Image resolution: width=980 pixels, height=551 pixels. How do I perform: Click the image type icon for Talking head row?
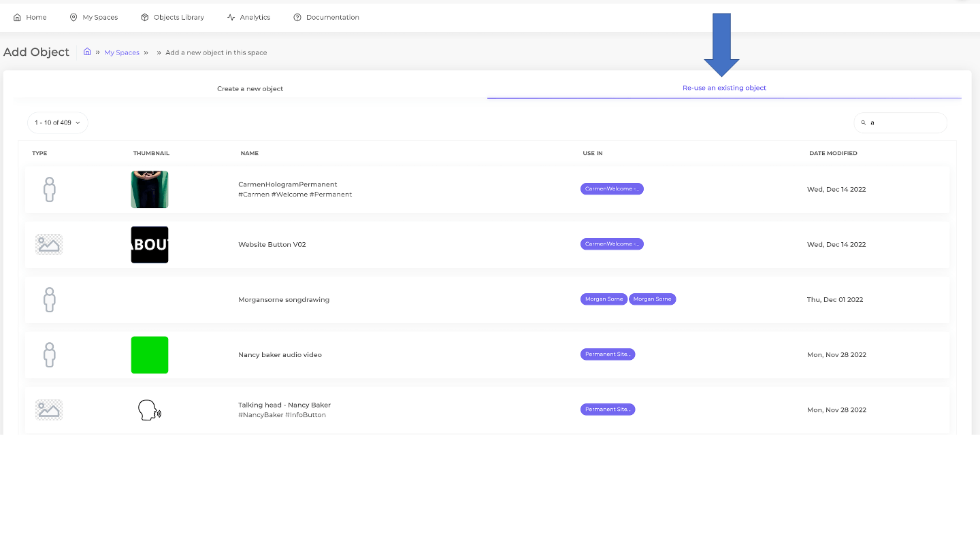49,410
